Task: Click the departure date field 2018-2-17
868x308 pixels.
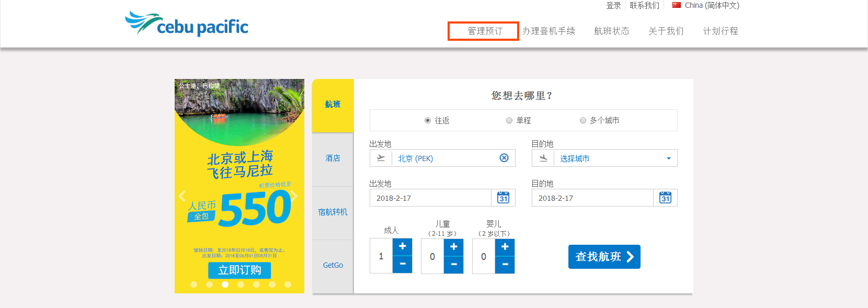Action: [x=430, y=198]
